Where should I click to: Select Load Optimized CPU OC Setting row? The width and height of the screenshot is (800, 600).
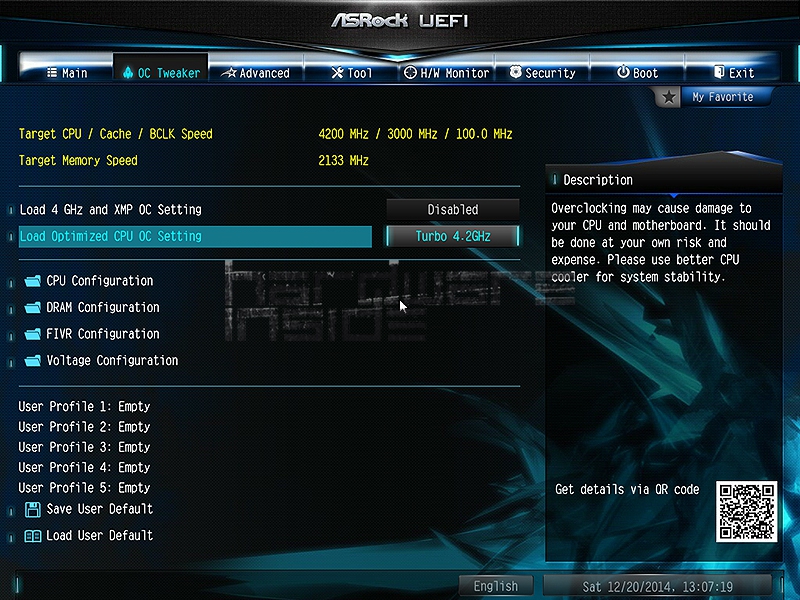(x=195, y=236)
